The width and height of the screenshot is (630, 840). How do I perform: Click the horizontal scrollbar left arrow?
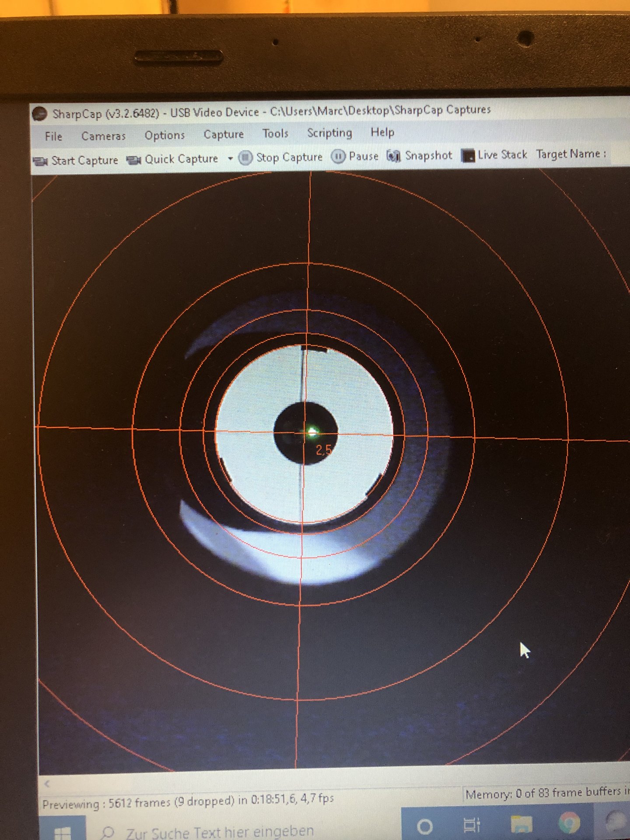[47, 784]
